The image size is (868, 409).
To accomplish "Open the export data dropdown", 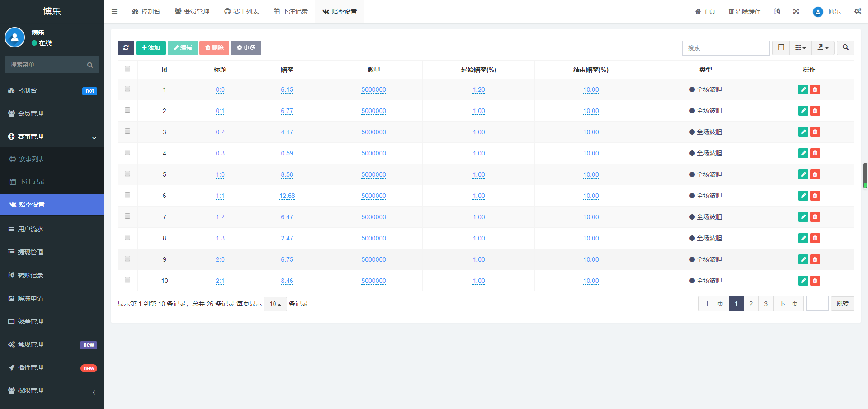I will point(823,47).
